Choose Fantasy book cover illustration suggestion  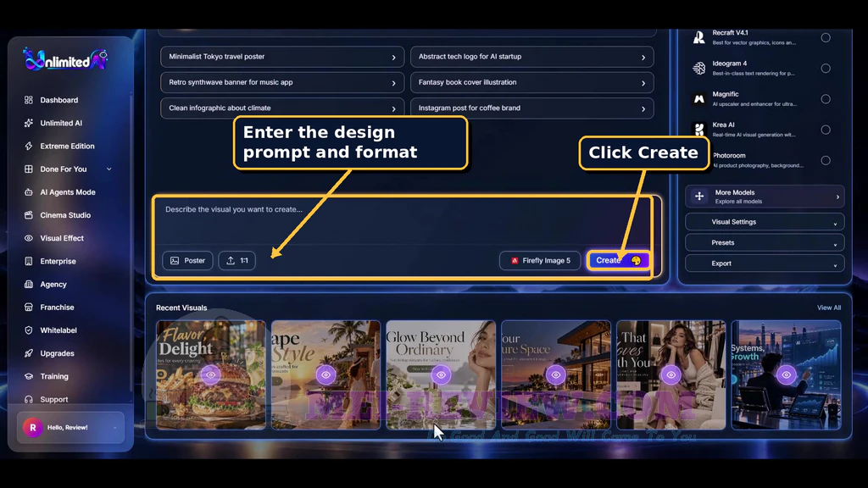pos(532,82)
